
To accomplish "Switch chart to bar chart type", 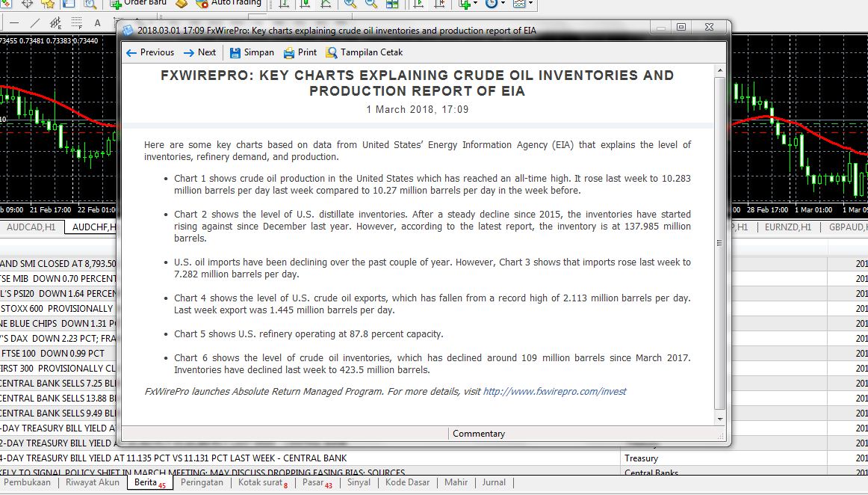I will tap(283, 3).
